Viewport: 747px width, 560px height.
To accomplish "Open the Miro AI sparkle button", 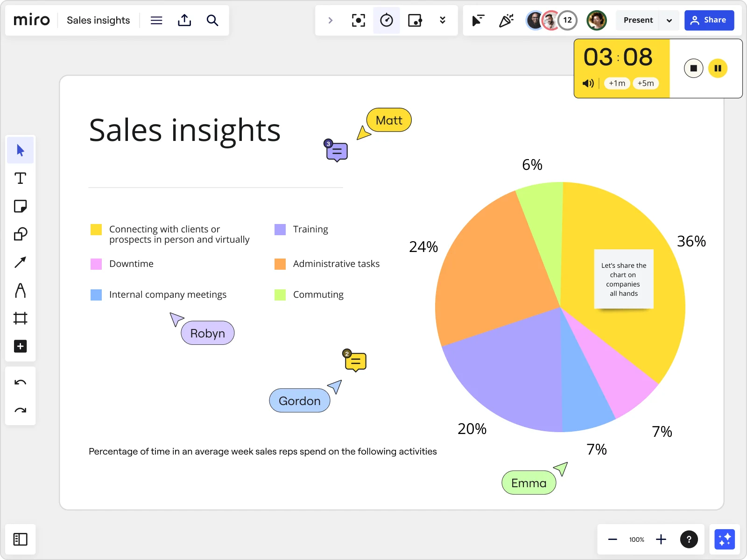I will pyautogui.click(x=725, y=539).
